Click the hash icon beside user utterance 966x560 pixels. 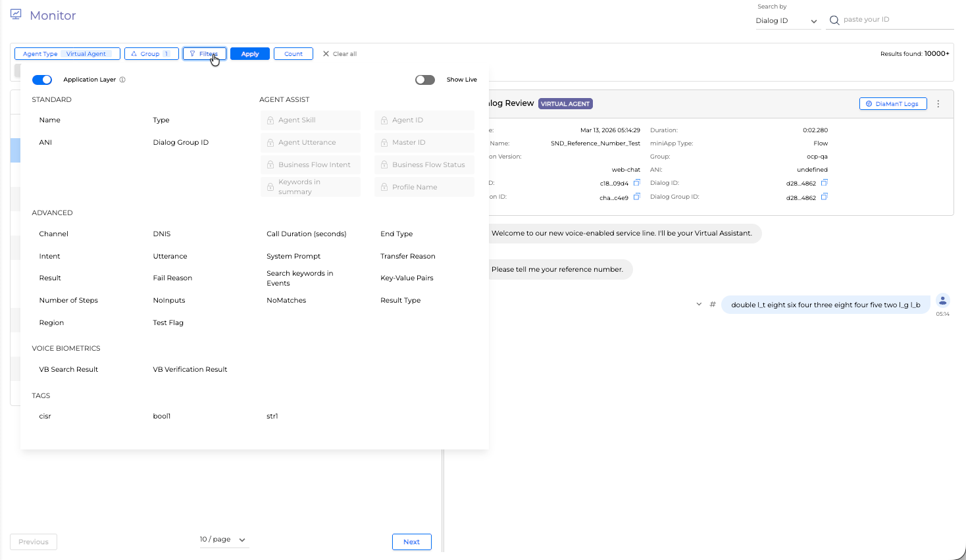tap(713, 305)
